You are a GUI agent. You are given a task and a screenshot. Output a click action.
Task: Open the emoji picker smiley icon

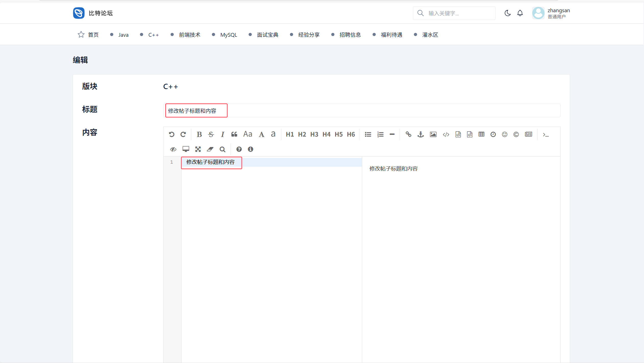[x=504, y=135]
